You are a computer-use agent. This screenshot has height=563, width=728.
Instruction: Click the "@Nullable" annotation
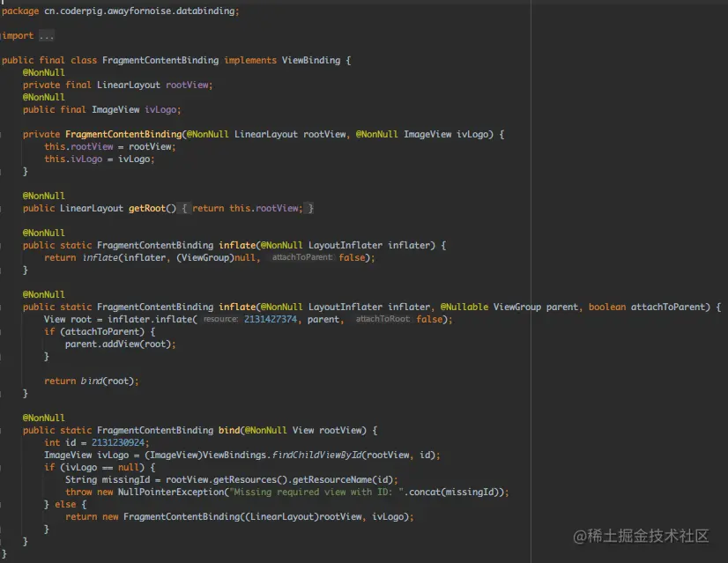coord(464,307)
